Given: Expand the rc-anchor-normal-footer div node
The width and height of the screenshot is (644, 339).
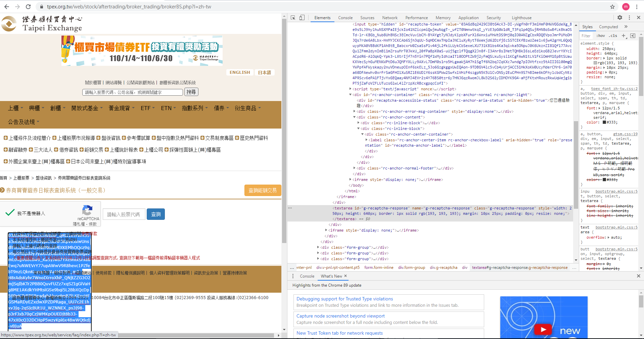Looking at the screenshot, I should 354,168.
